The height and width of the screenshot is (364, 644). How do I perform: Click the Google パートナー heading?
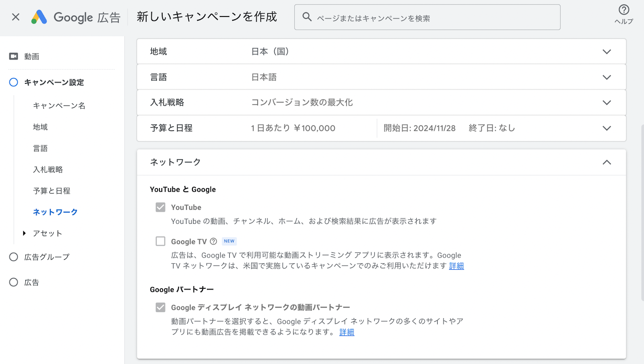(x=182, y=290)
